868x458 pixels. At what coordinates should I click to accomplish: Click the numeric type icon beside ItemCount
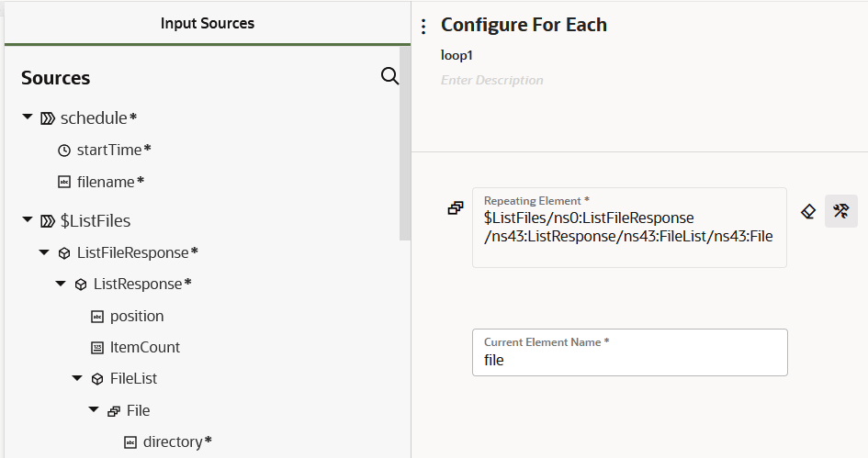tap(97, 348)
